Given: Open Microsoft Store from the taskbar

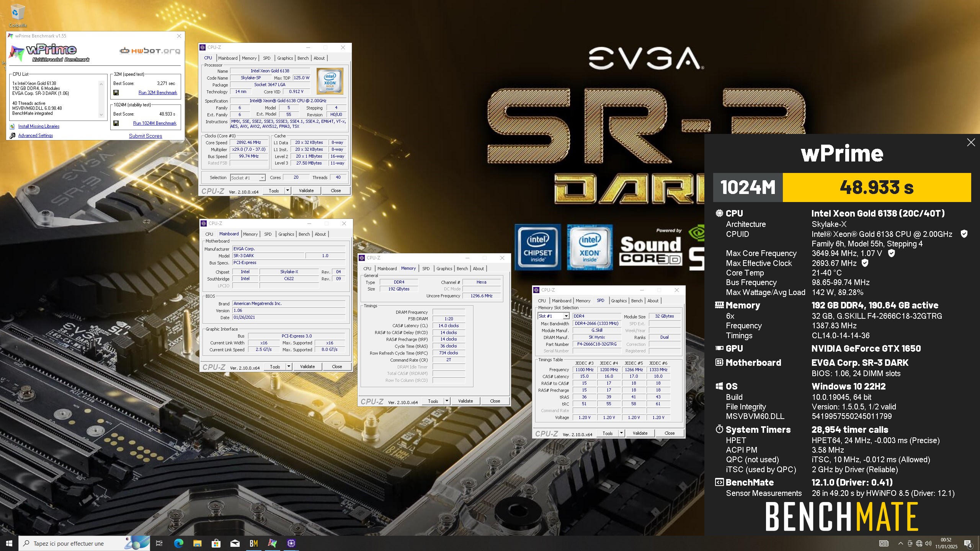Looking at the screenshot, I should tap(216, 543).
